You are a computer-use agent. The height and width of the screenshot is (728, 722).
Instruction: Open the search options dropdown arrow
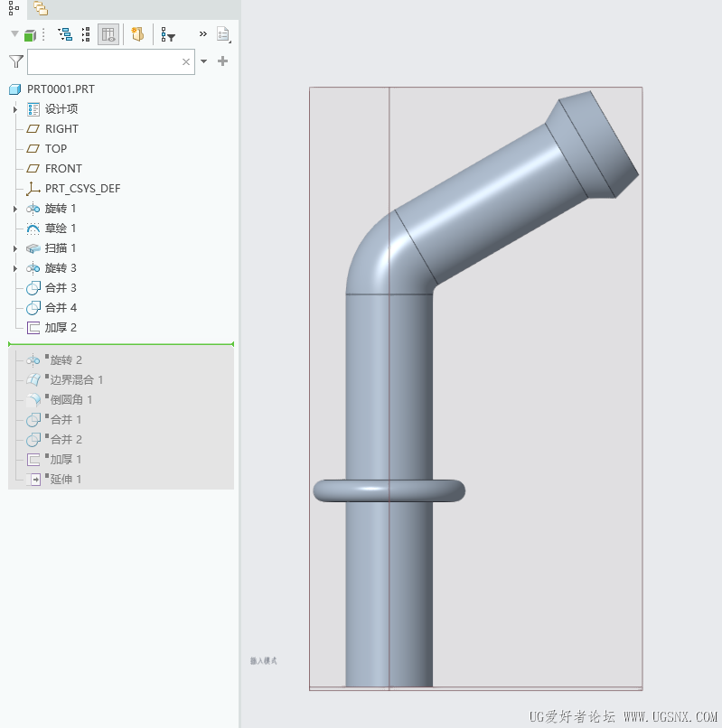click(x=203, y=61)
